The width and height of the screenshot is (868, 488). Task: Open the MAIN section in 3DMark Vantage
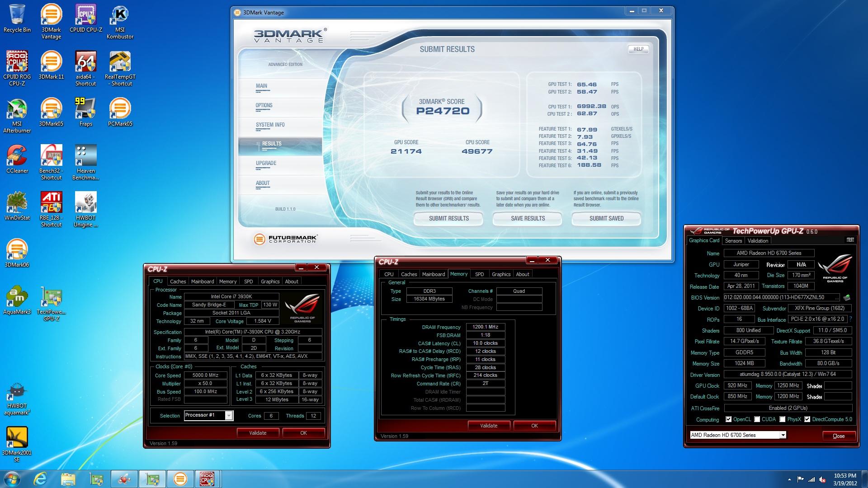coord(280,88)
